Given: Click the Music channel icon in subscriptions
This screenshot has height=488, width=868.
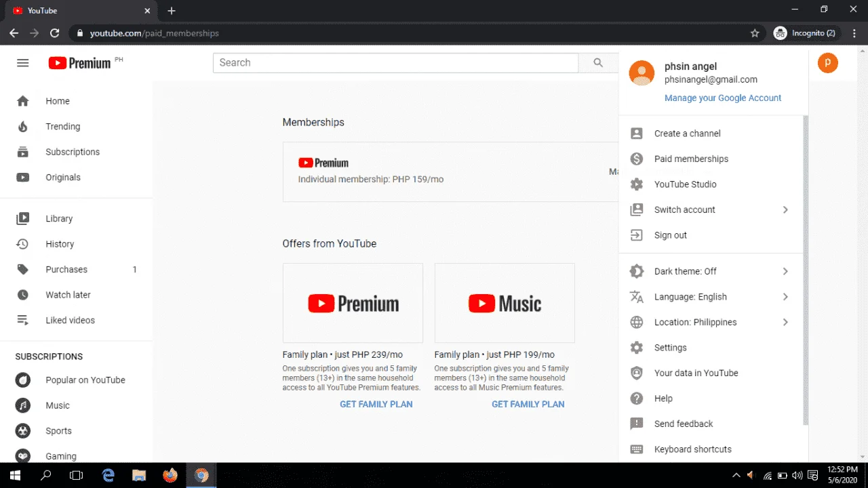Looking at the screenshot, I should point(23,405).
